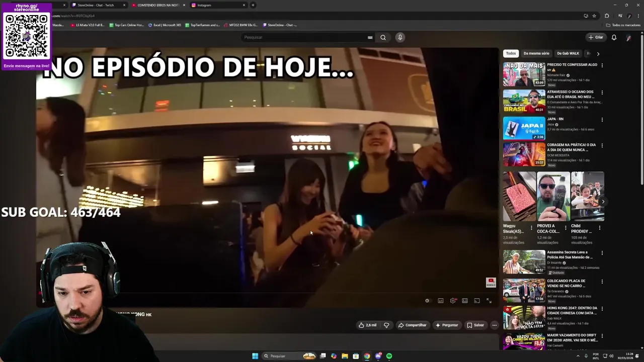Open COLOCANDO PLACA DE VENDE-SE video

click(x=524, y=290)
